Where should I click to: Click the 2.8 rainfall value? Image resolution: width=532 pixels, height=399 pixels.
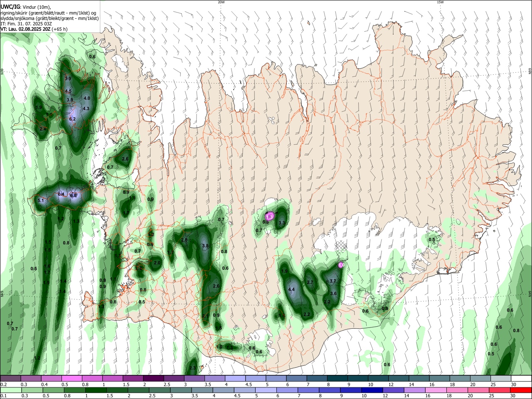184,240
